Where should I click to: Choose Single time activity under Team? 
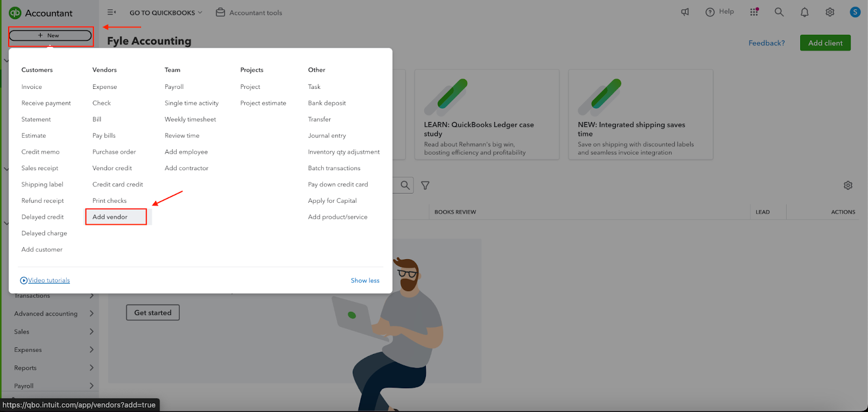pos(192,103)
